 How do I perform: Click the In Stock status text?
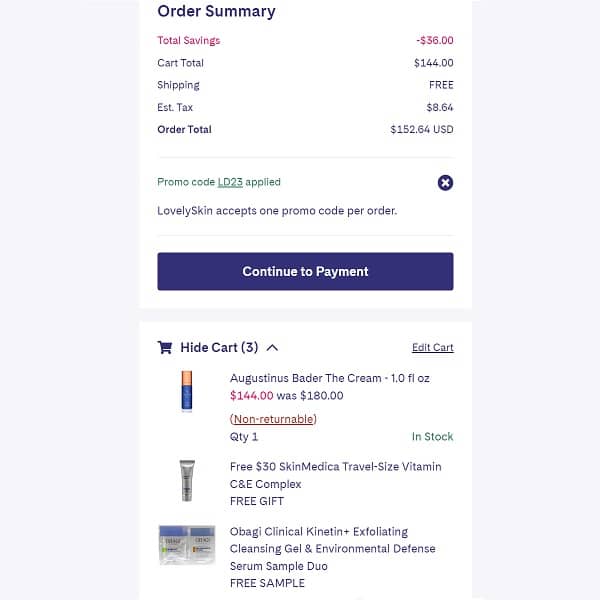tap(432, 437)
